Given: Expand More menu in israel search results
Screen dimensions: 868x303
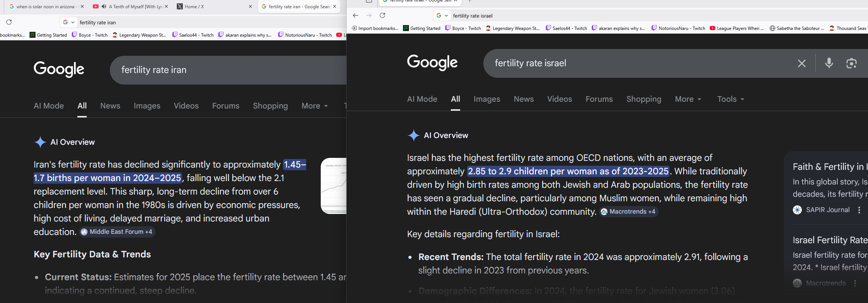Looking at the screenshot, I should [688, 99].
